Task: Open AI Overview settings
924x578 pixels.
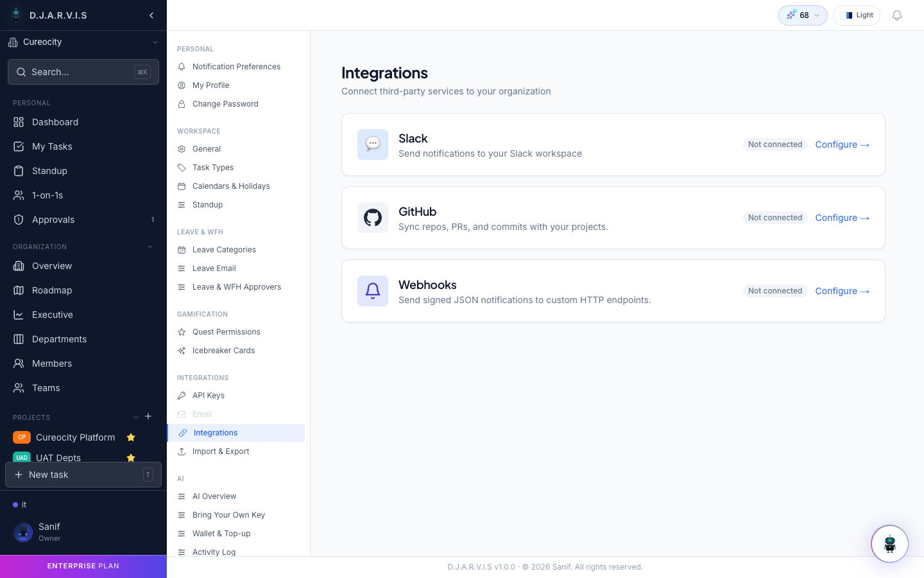Action: click(x=236, y=496)
